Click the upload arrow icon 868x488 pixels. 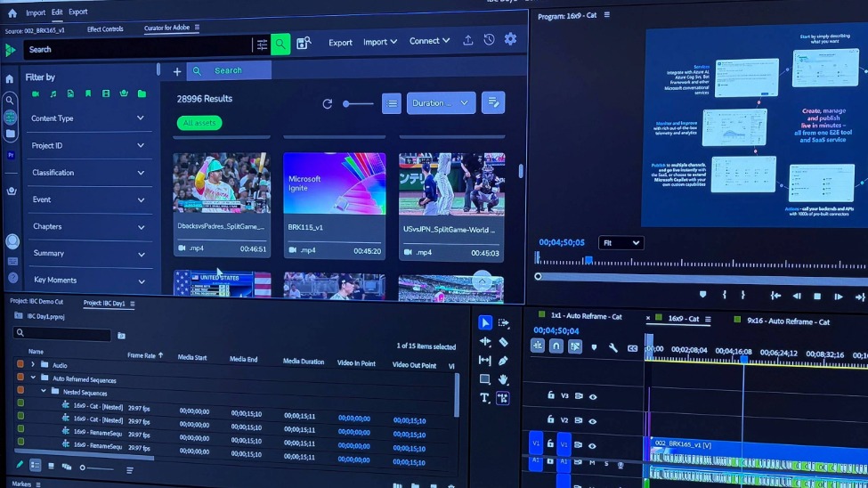pyautogui.click(x=467, y=40)
